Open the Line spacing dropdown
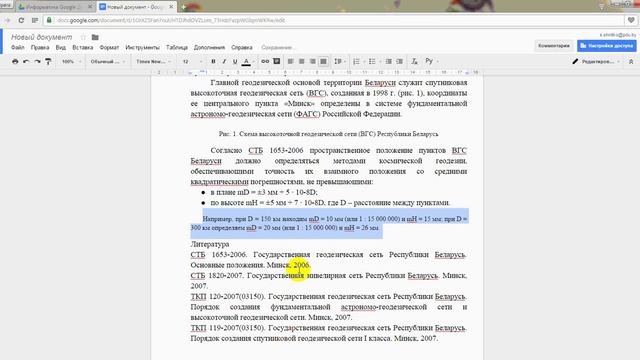 pyautogui.click(x=339, y=62)
